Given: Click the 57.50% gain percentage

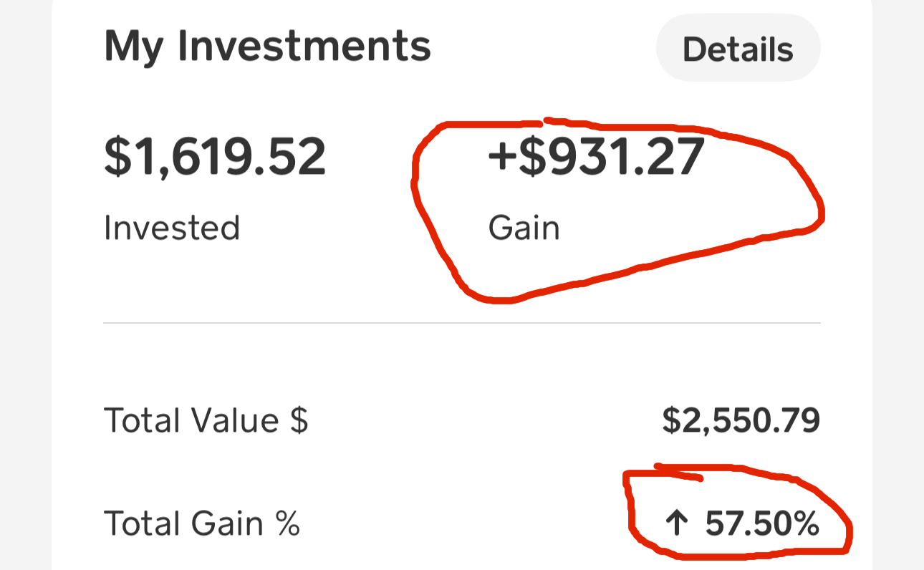Looking at the screenshot, I should pos(762,524).
